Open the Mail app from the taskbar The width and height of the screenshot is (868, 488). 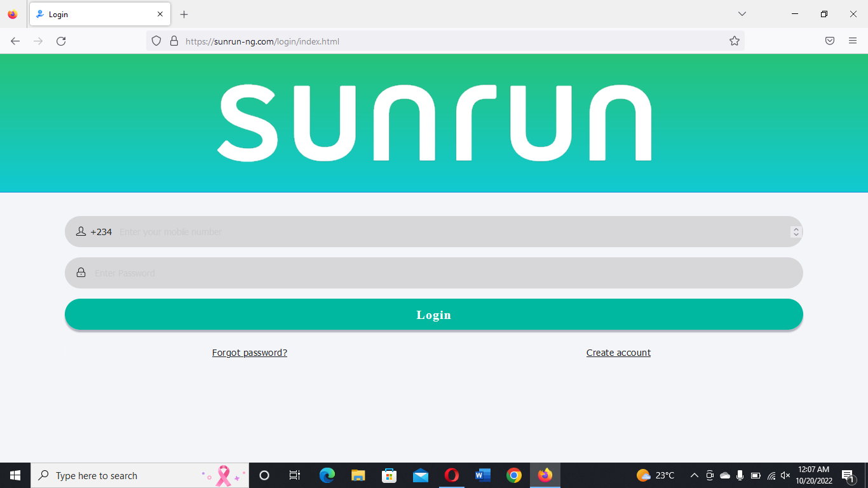click(421, 475)
